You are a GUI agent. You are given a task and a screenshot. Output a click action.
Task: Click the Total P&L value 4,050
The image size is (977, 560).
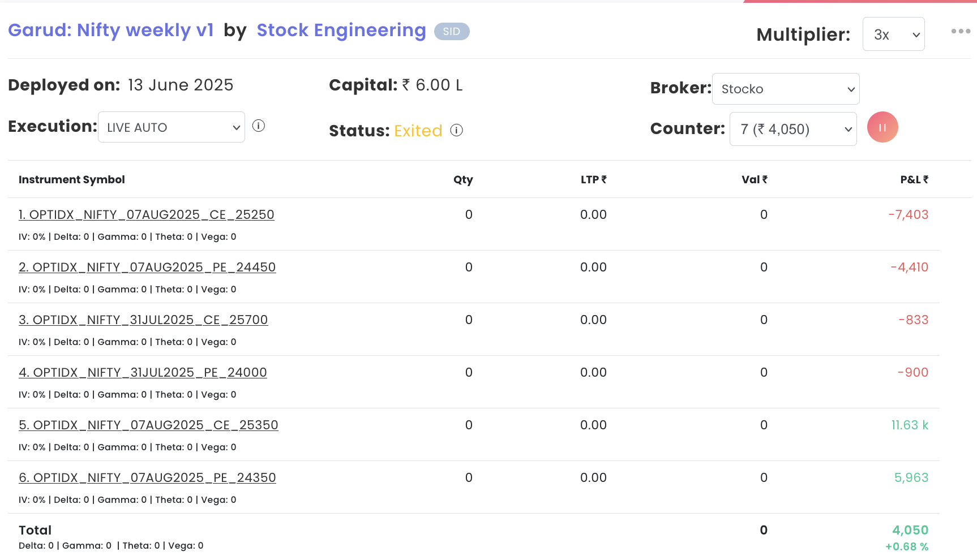(x=910, y=531)
